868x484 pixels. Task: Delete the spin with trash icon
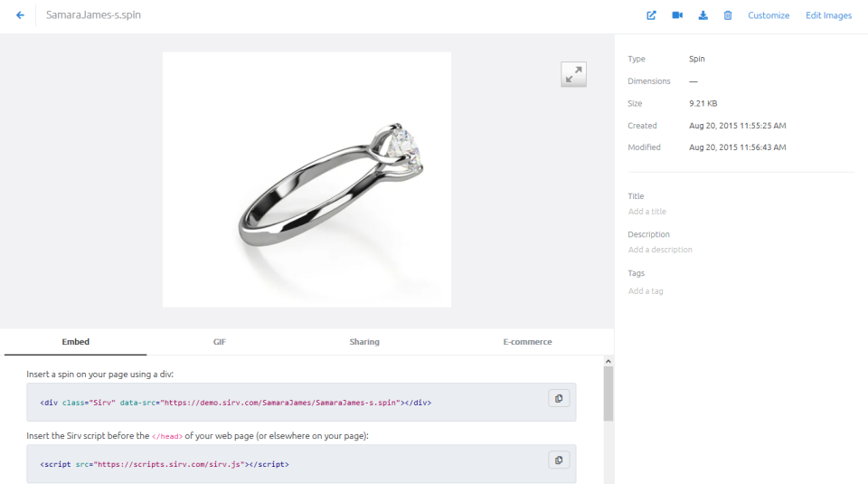[728, 15]
